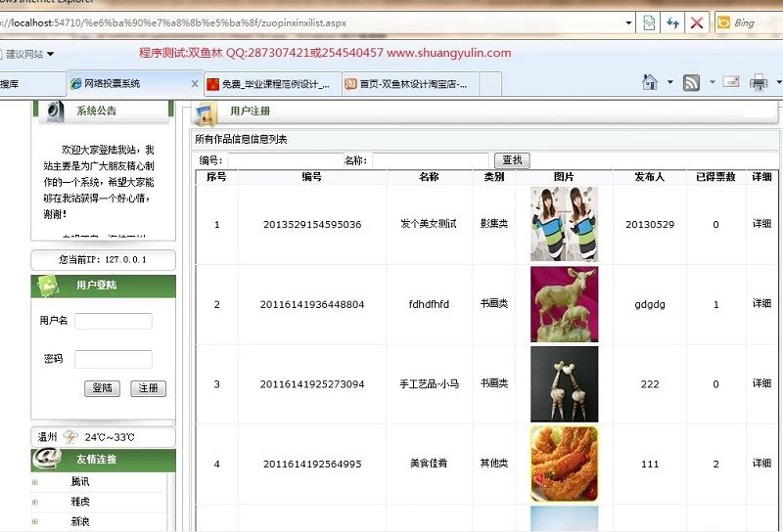Screen dimensions: 783x532
Task: Click the Print icon
Action: 759,82
